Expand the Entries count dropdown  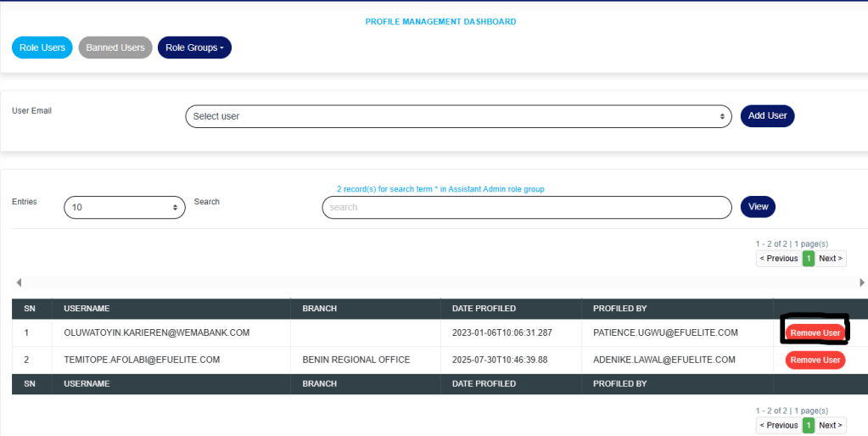(125, 207)
